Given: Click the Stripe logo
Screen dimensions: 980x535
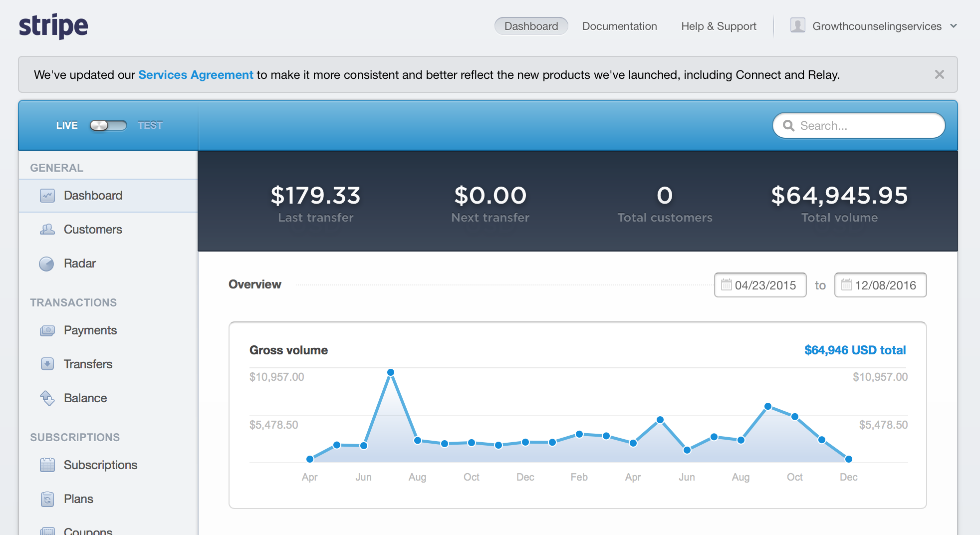Looking at the screenshot, I should pyautogui.click(x=53, y=26).
